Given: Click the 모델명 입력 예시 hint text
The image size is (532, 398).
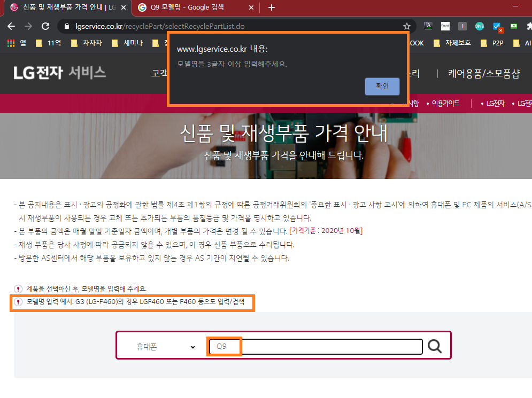Looking at the screenshot, I should (135, 302).
